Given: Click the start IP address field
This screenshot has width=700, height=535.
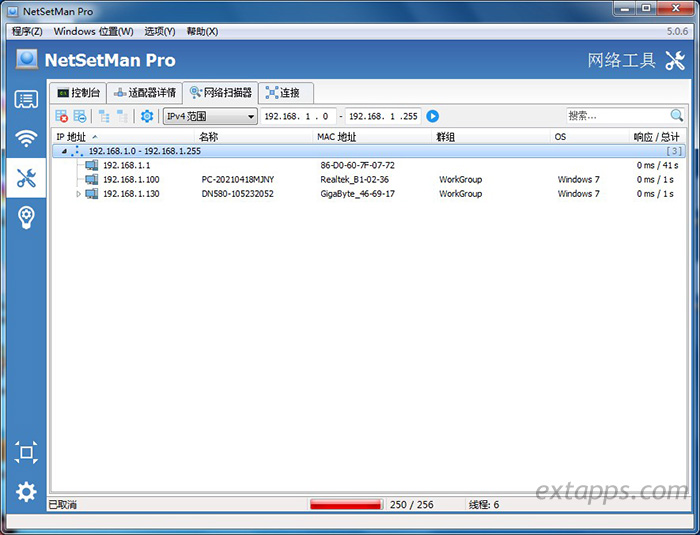Looking at the screenshot, I should [298, 117].
